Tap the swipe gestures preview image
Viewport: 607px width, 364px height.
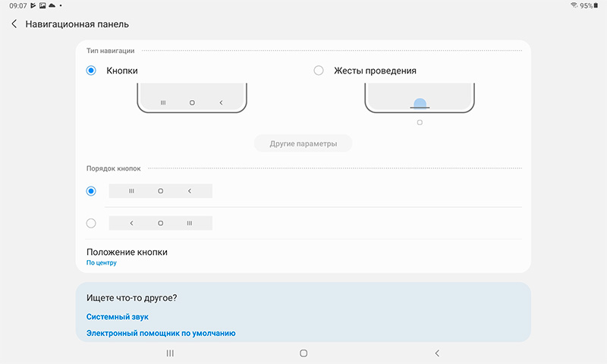click(x=420, y=99)
